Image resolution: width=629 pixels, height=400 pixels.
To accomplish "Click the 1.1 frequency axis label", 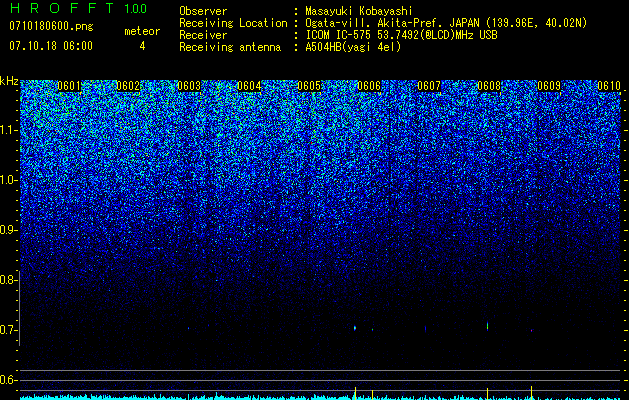I will [8, 130].
